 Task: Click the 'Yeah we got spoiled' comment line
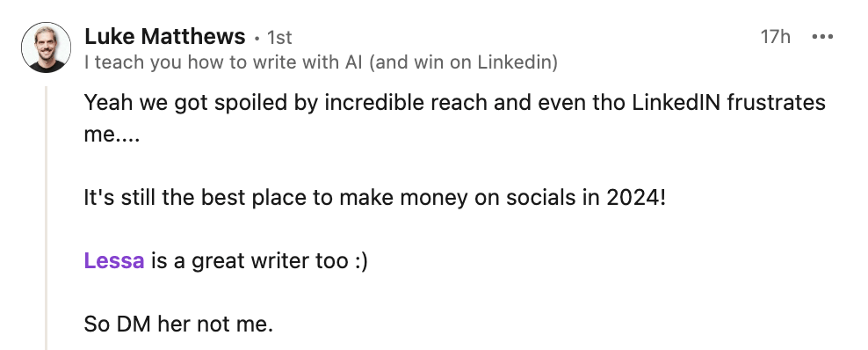pos(454,103)
